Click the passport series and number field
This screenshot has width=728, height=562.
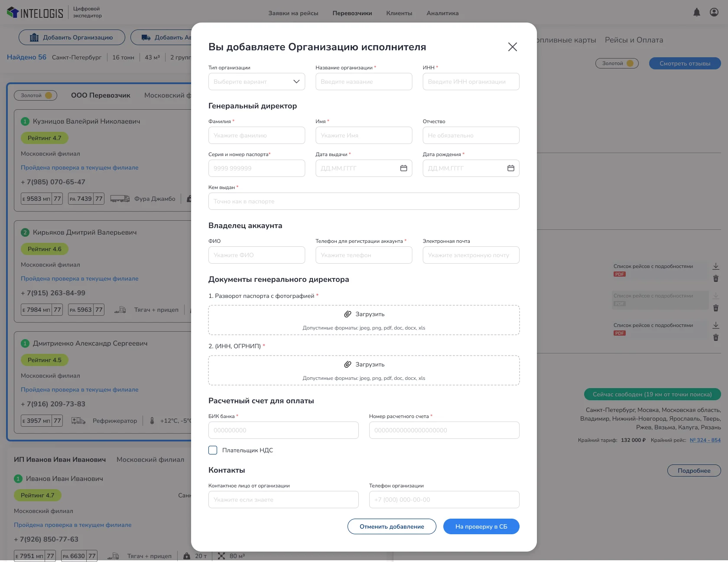pyautogui.click(x=257, y=168)
